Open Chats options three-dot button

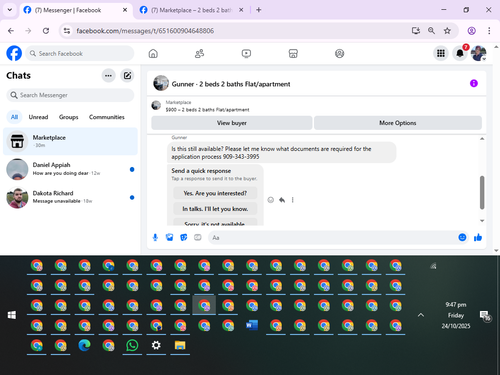pos(108,76)
